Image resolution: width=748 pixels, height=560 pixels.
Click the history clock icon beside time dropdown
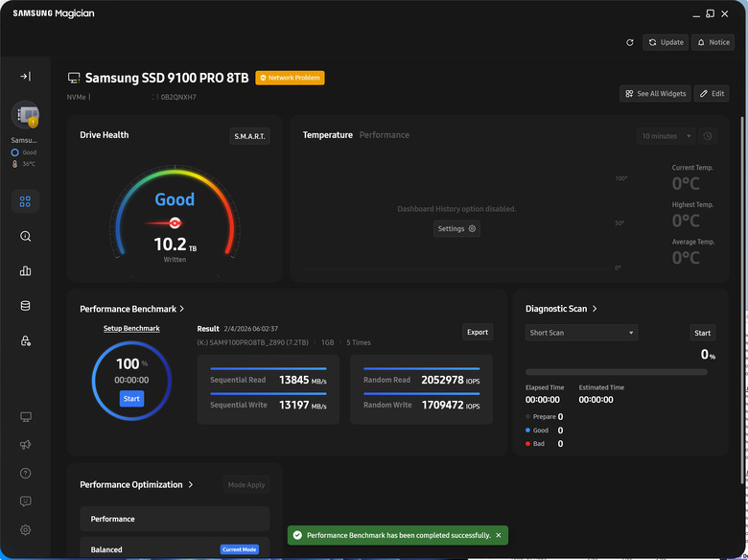(708, 136)
